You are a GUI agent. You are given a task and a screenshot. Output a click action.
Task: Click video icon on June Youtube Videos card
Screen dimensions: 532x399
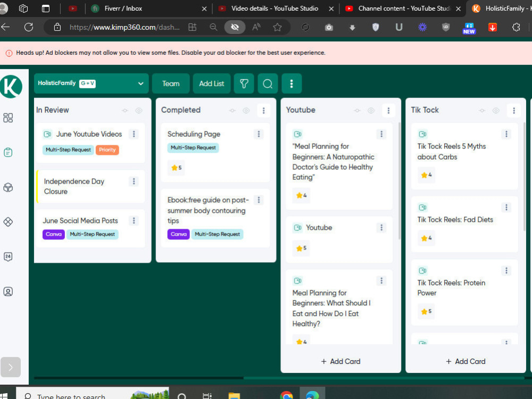pyautogui.click(x=47, y=134)
